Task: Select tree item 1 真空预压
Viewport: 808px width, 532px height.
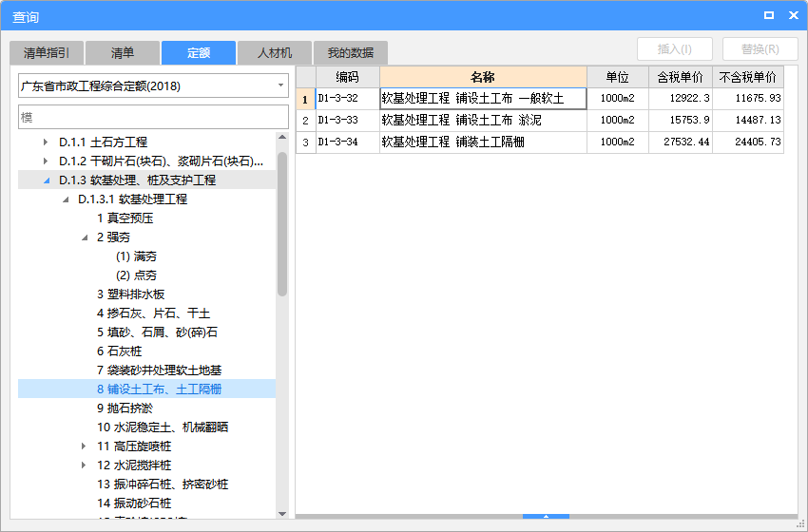Action: [x=125, y=218]
